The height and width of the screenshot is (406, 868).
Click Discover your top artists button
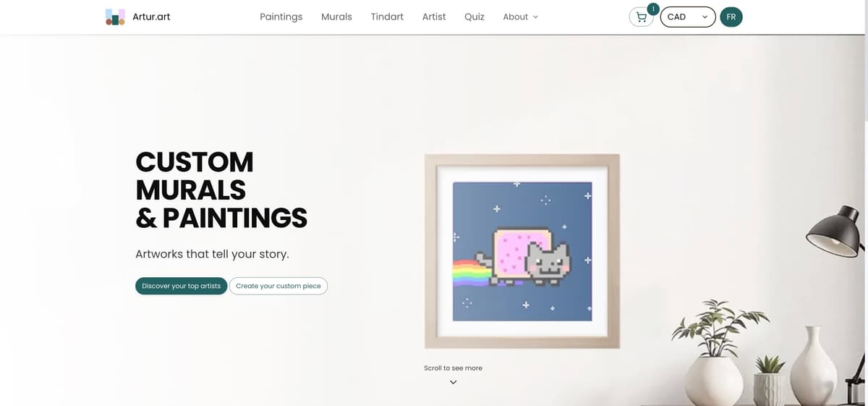182,286
